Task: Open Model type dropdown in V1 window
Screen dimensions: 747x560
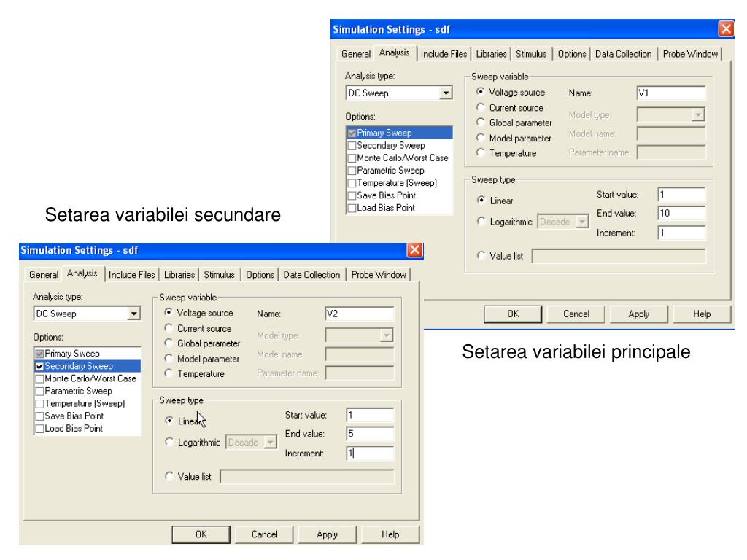Action: click(x=698, y=114)
